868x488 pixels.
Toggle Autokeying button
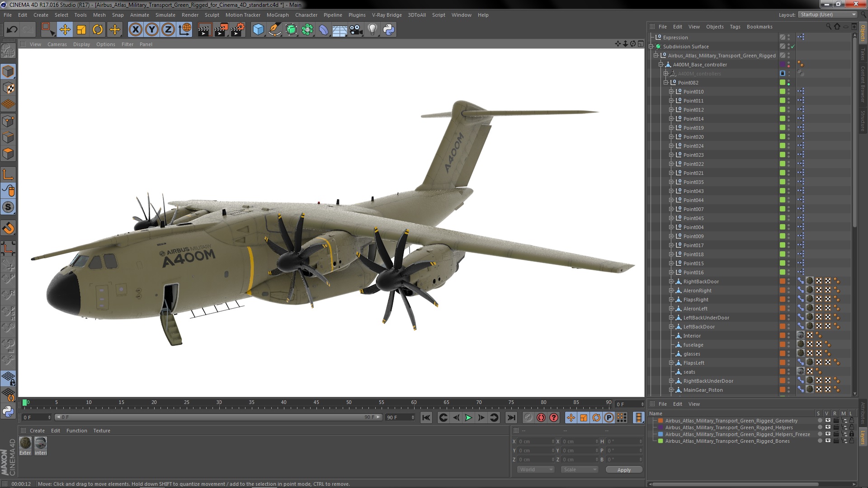tap(541, 418)
